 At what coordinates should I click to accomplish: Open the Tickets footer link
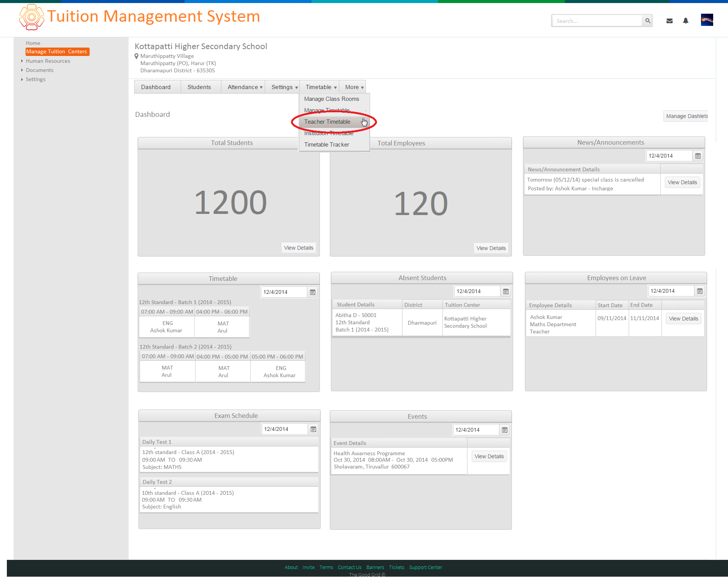[x=396, y=567]
